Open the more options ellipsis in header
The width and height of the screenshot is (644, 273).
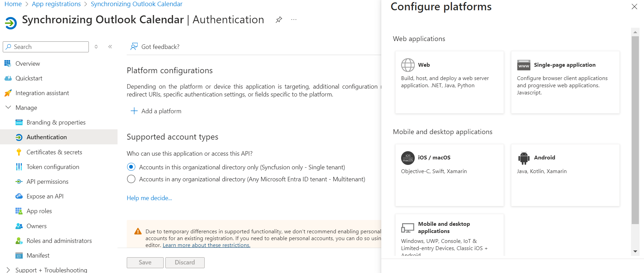click(294, 20)
